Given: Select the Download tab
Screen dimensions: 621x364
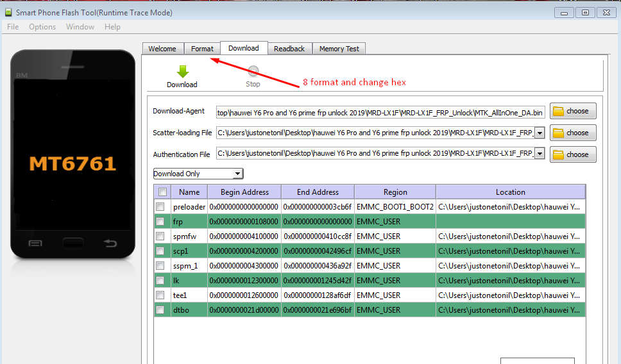Looking at the screenshot, I should point(244,48).
